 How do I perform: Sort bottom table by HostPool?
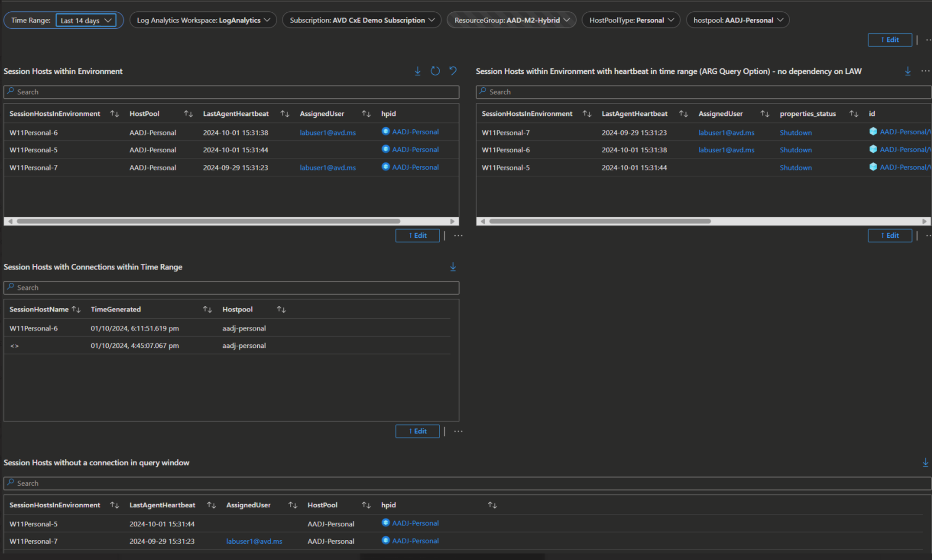(366, 505)
